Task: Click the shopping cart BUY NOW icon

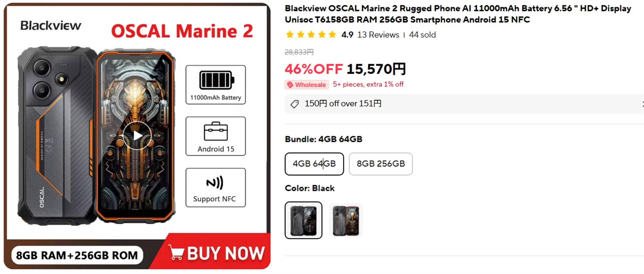Action: click(176, 253)
